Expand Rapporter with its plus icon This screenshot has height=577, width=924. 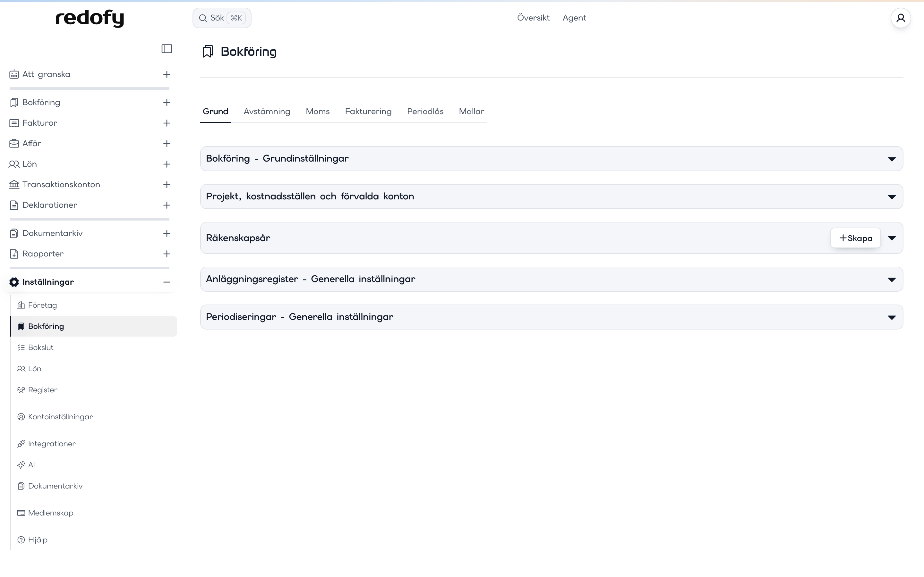(x=167, y=254)
